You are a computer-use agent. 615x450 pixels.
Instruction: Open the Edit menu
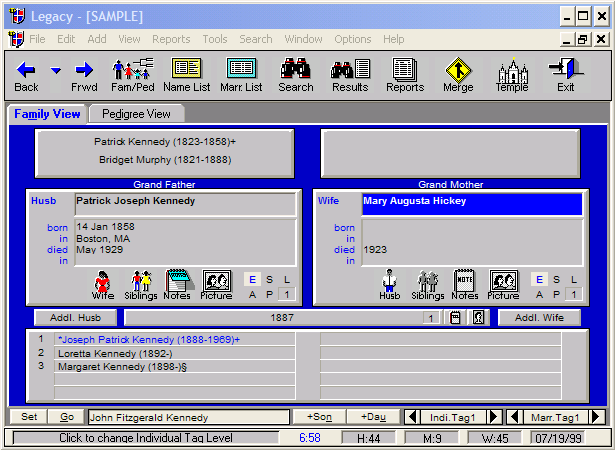point(66,39)
